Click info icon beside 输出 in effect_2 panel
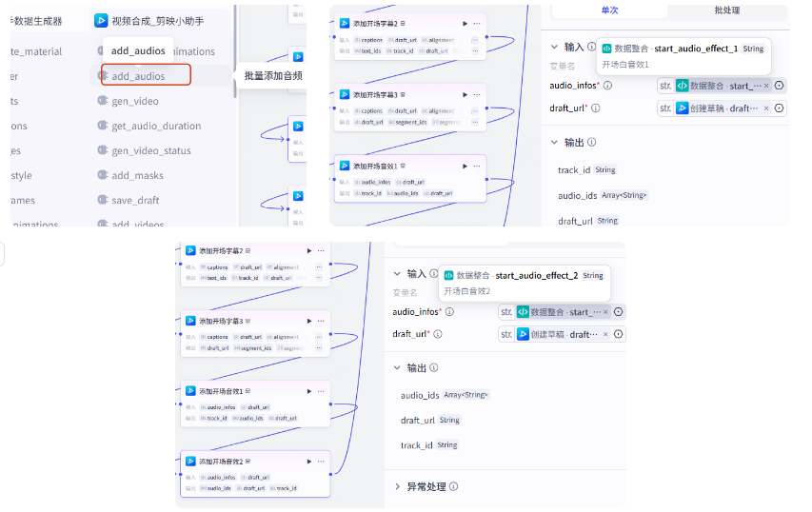This screenshot has height=512, width=812. point(434,367)
